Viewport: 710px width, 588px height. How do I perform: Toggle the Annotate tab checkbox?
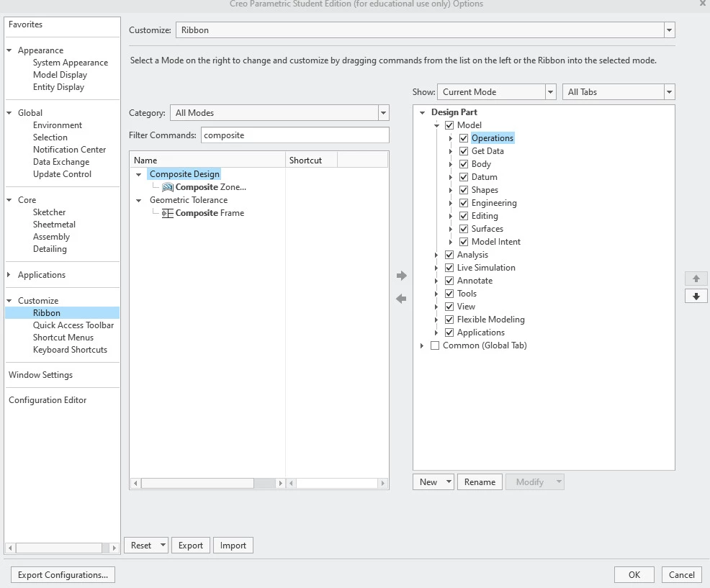449,281
